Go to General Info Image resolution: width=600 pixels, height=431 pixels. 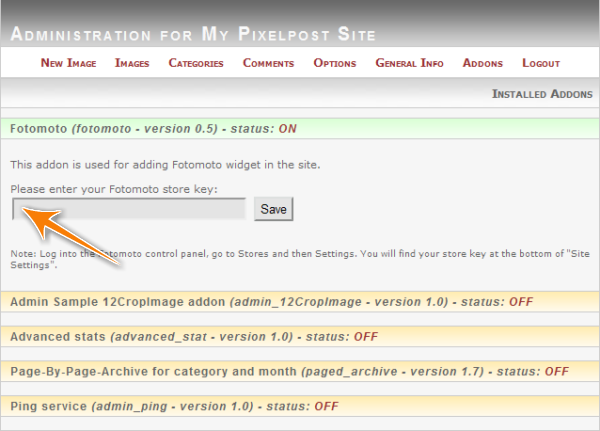coord(409,63)
